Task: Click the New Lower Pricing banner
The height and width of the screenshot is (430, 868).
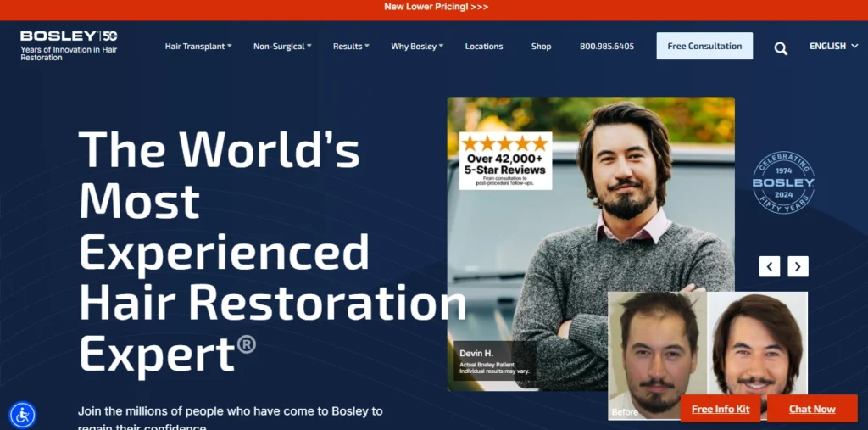Action: point(437,7)
